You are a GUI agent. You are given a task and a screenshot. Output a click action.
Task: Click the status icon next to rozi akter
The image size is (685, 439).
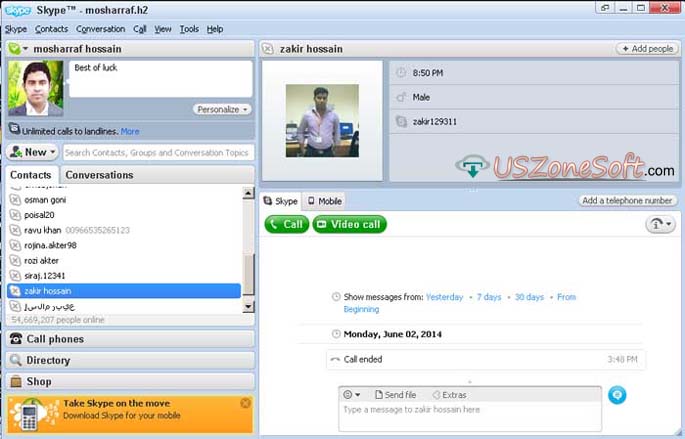coord(15,261)
